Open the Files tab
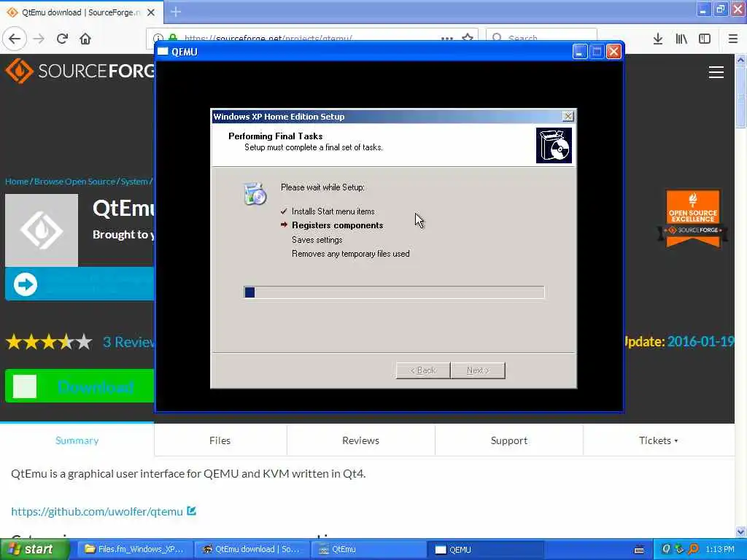Image resolution: width=747 pixels, height=560 pixels. [x=220, y=440]
